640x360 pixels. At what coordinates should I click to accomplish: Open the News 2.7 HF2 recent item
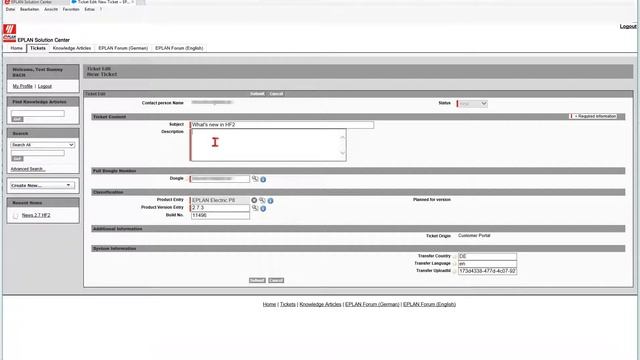pyautogui.click(x=36, y=216)
